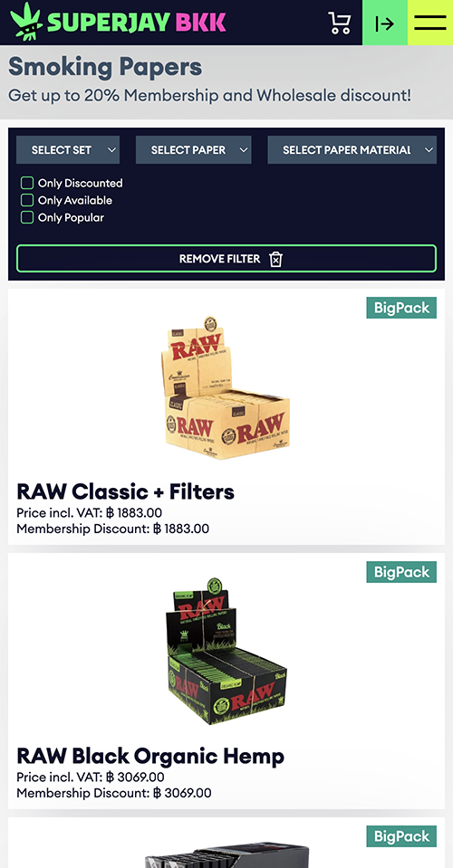Open the RAW Black Organic Hemp title link

(x=150, y=756)
